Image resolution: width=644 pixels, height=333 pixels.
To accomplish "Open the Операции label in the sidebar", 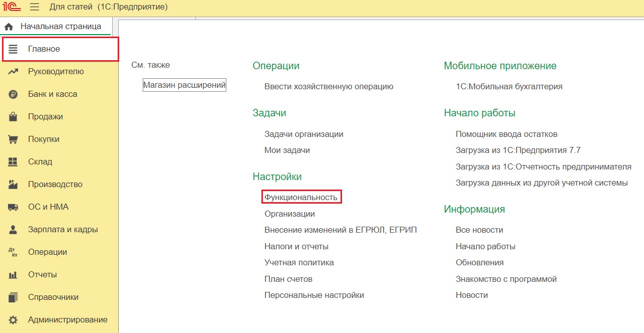I will tap(48, 252).
